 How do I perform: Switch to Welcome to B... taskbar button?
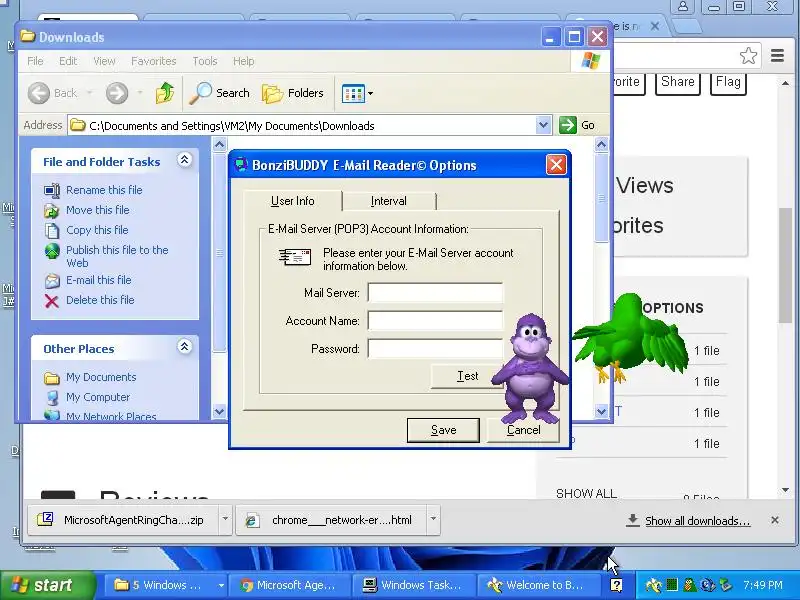point(538,585)
